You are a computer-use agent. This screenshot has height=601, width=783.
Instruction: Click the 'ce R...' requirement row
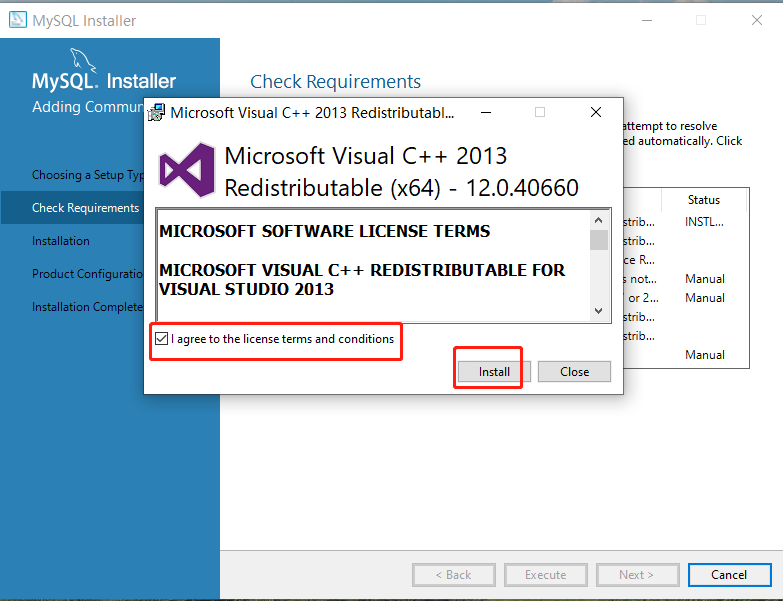[x=639, y=260]
